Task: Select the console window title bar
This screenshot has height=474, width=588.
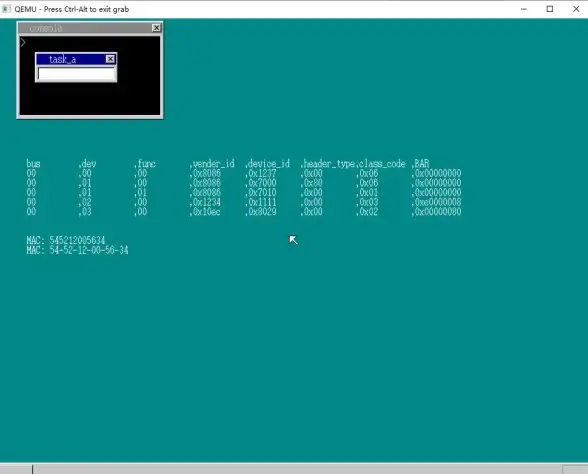Action: [90, 28]
